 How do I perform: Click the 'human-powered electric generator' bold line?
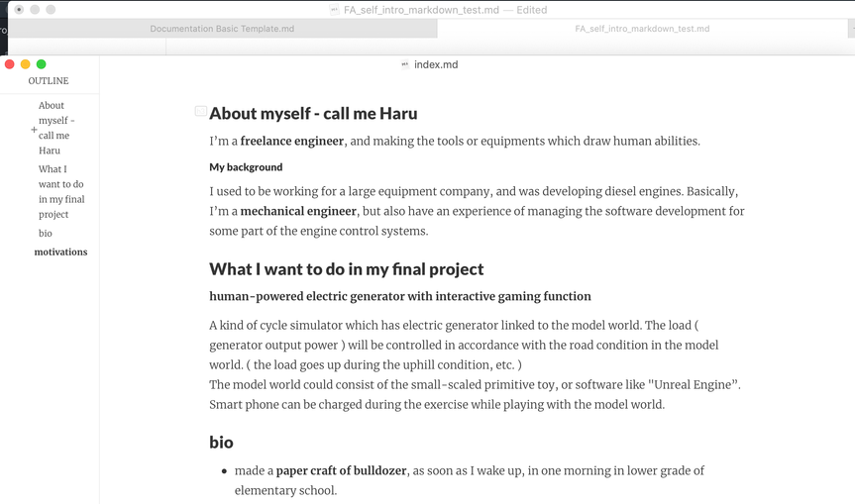(x=400, y=296)
